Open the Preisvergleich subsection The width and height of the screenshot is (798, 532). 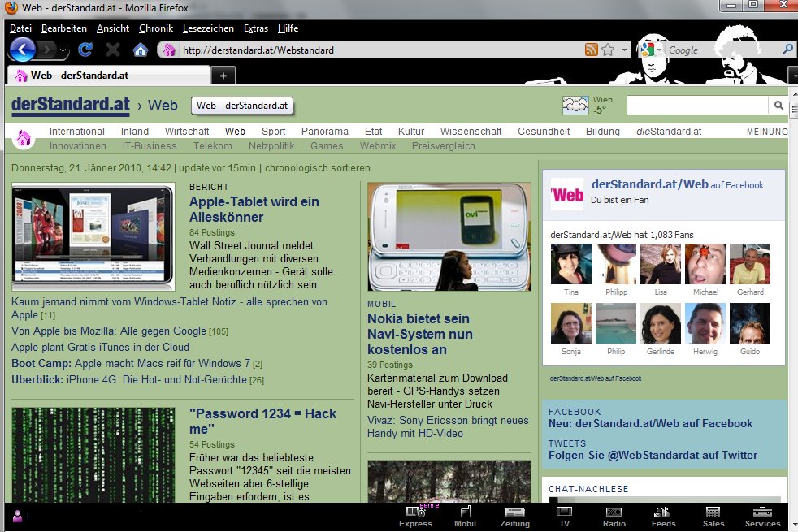pyautogui.click(x=443, y=146)
